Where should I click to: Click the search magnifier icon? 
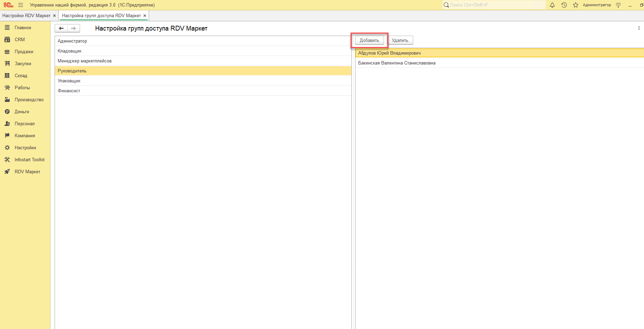pos(446,5)
